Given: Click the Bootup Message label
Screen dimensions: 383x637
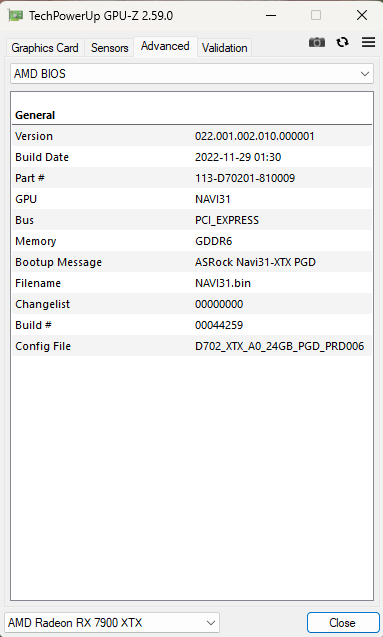Looking at the screenshot, I should point(58,262).
